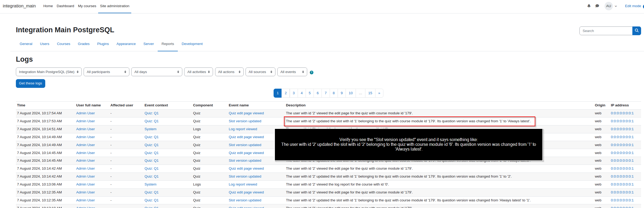Screen dimensions: 644x208
Task: Open the All sources dropdown
Action: (x=260, y=72)
